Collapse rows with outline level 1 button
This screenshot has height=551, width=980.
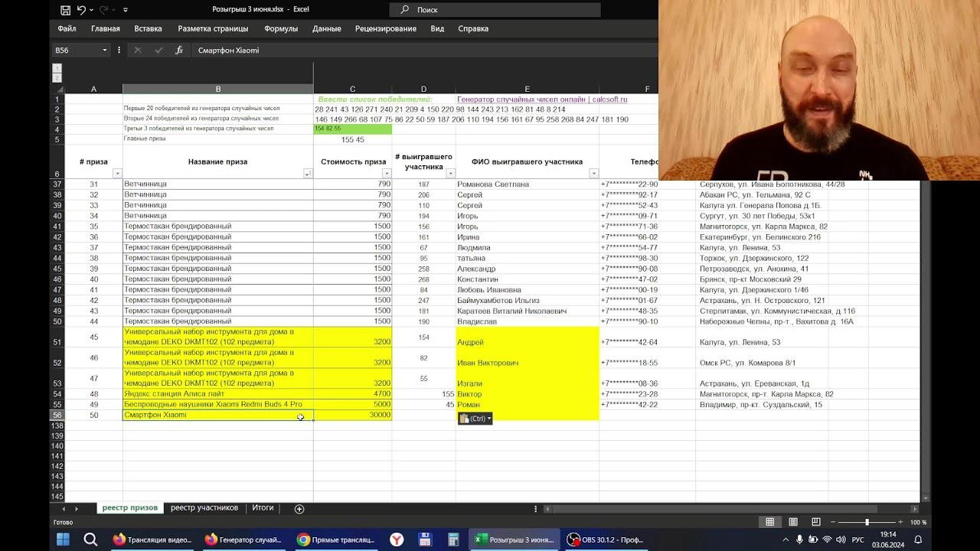[x=57, y=68]
